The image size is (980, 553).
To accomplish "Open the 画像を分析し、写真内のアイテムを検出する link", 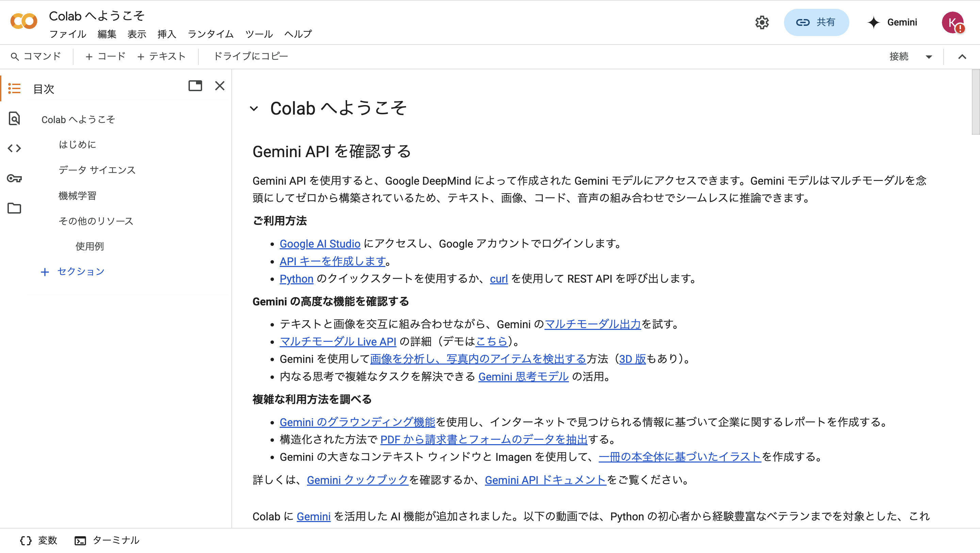I will point(478,359).
